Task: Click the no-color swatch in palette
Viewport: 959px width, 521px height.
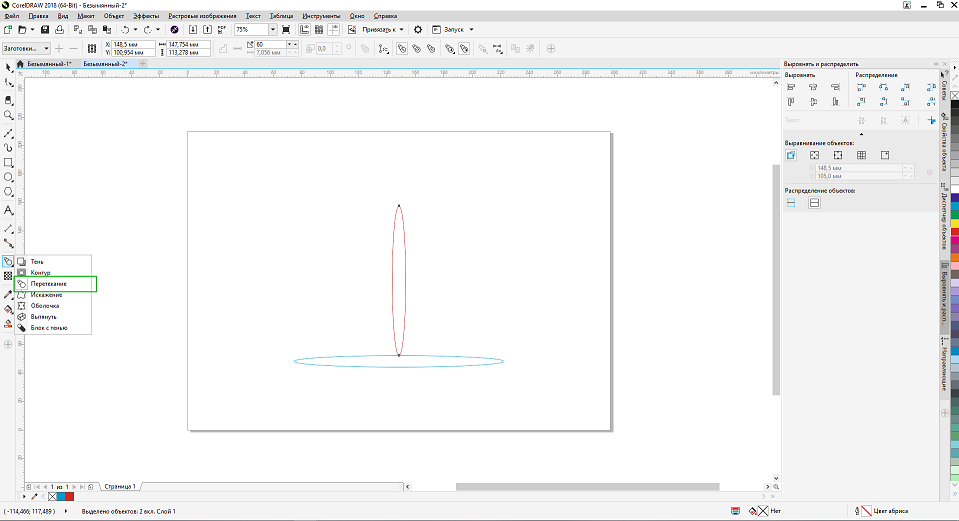Action: pyautogui.click(x=52, y=497)
